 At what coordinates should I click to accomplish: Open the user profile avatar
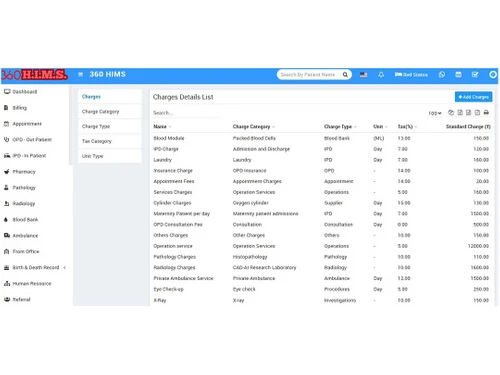(x=493, y=74)
